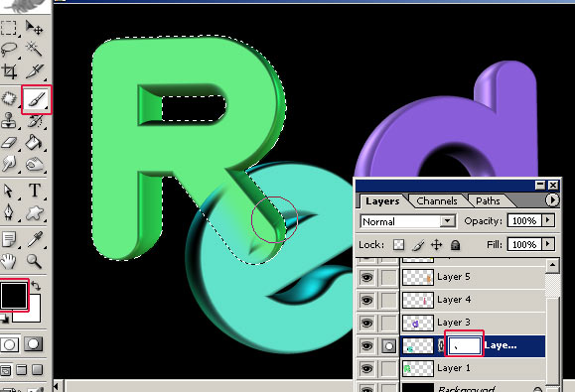Screen dimensions: 575x392
Task: Select the Paint Bucket tool
Action: click(x=34, y=143)
